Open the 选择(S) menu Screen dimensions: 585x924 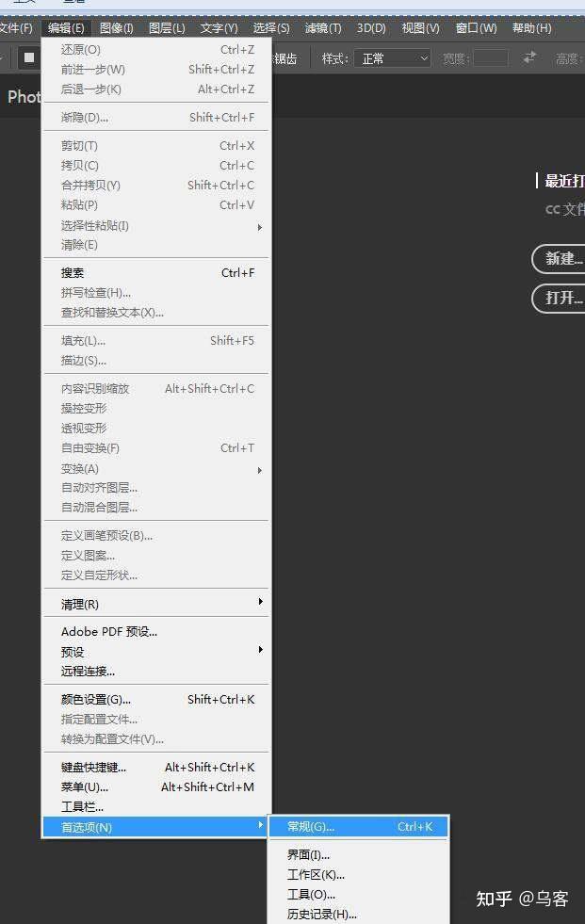(x=271, y=27)
